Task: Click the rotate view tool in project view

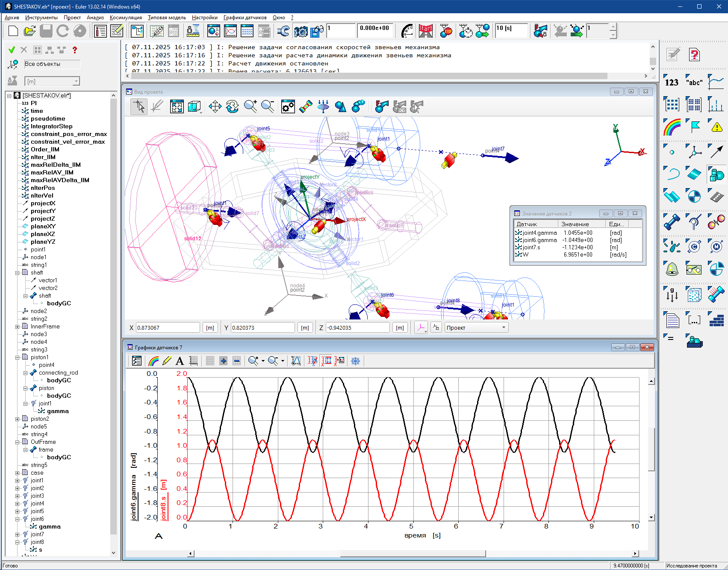Action: tap(232, 106)
